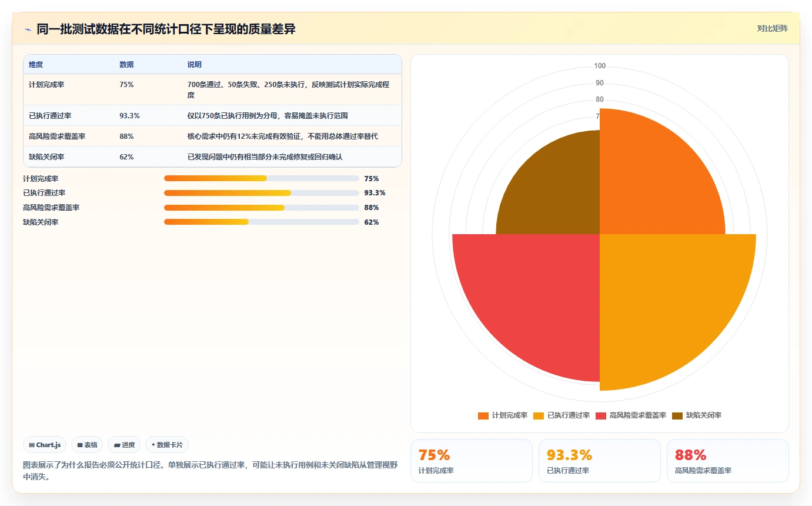This screenshot has width=812, height=506.
Task: Click the 75% value beside its progress bar
Action: (372, 179)
